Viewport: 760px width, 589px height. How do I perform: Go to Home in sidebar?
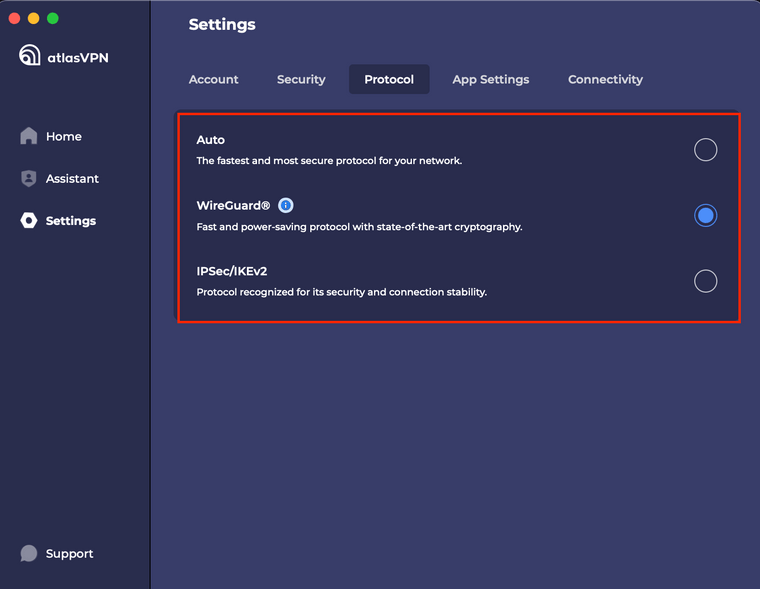point(63,137)
